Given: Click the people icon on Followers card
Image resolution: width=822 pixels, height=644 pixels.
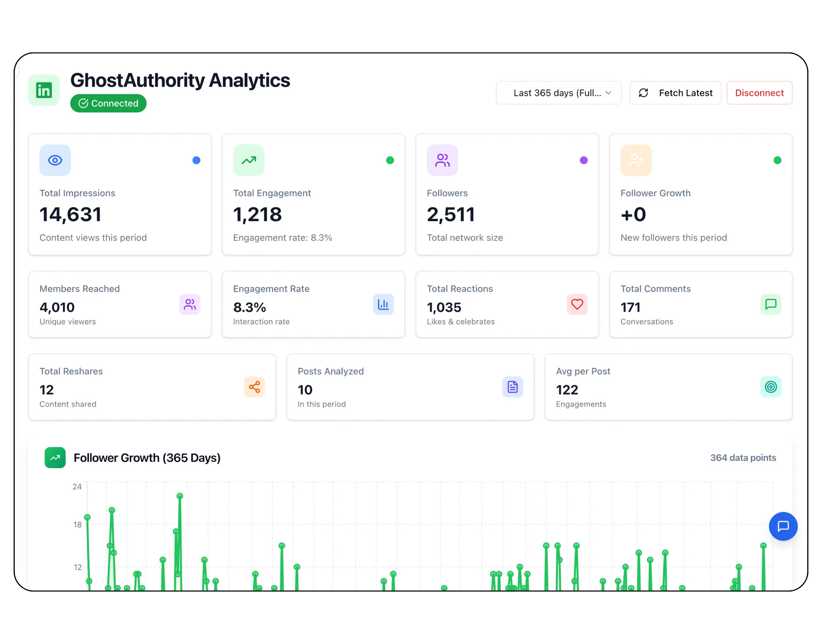Looking at the screenshot, I should coord(443,160).
